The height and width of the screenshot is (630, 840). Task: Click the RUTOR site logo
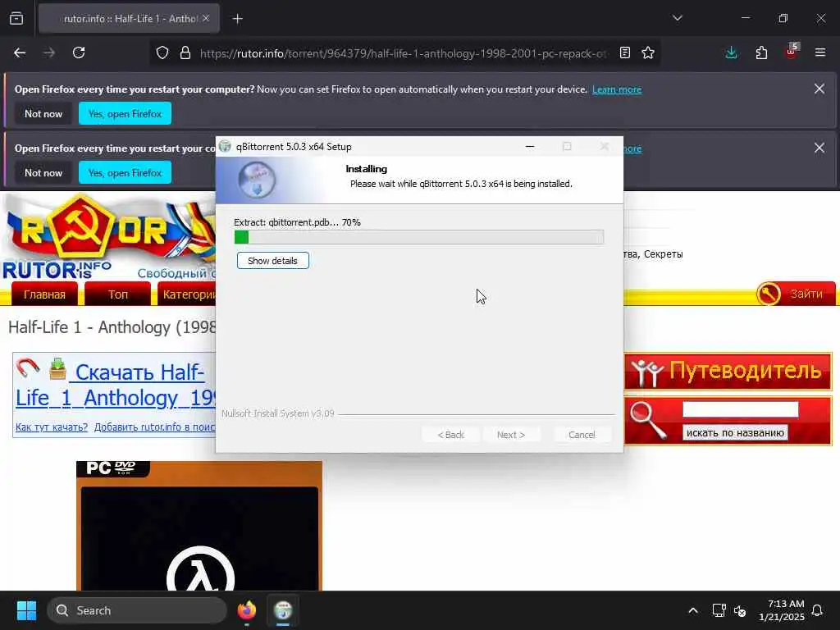tap(107, 237)
